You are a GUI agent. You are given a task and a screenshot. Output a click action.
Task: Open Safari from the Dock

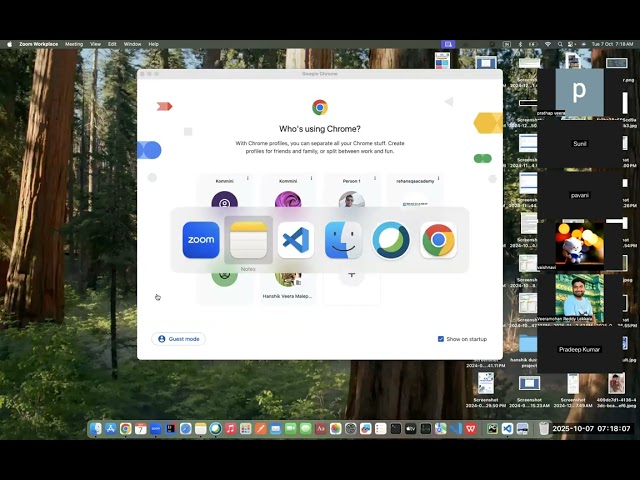pos(186,429)
